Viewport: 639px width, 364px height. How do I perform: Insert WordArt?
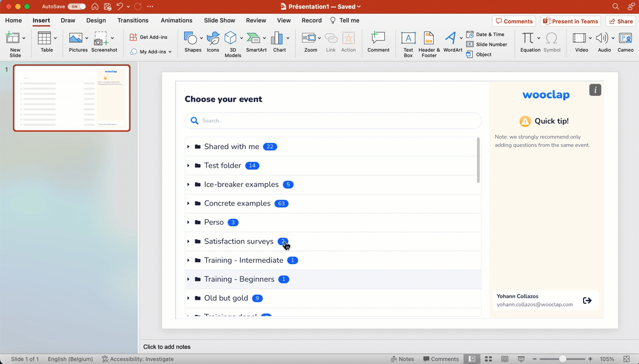tap(452, 42)
